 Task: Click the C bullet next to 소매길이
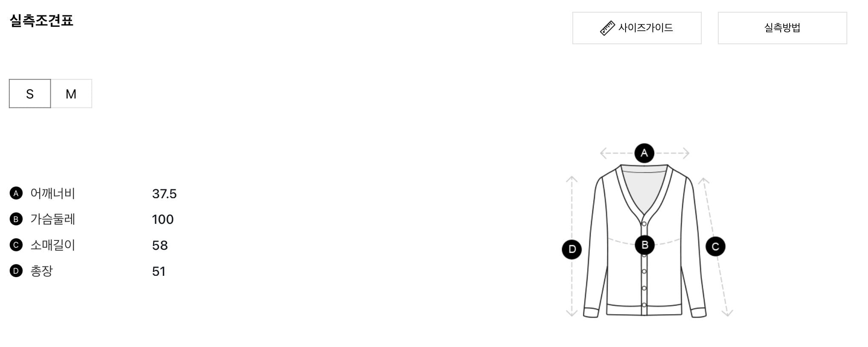[16, 245]
